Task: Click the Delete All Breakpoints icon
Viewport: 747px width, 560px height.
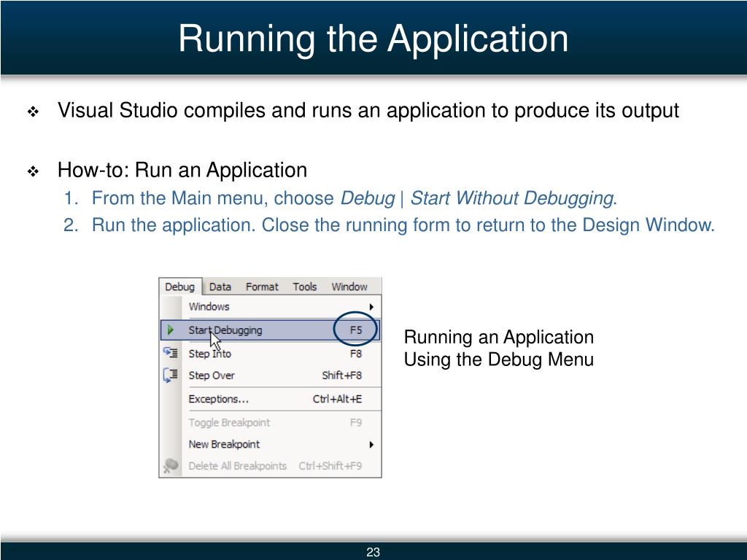Action: coord(171,465)
